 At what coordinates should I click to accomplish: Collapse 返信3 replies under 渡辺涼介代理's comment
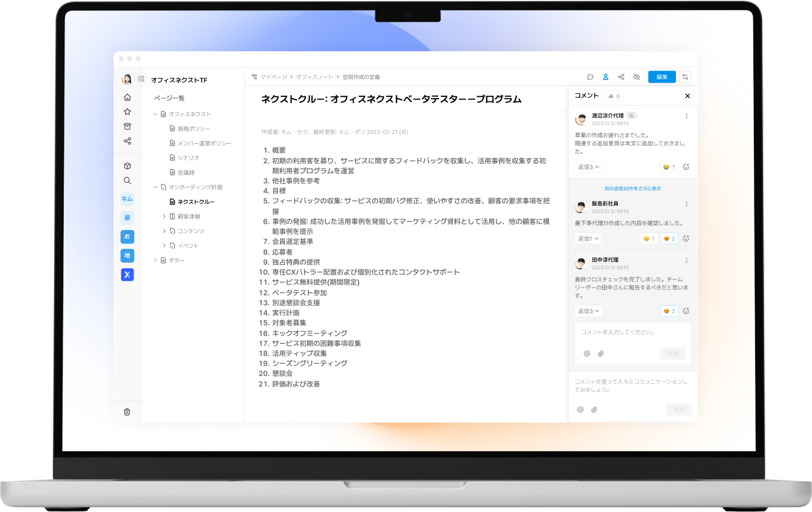click(x=588, y=167)
